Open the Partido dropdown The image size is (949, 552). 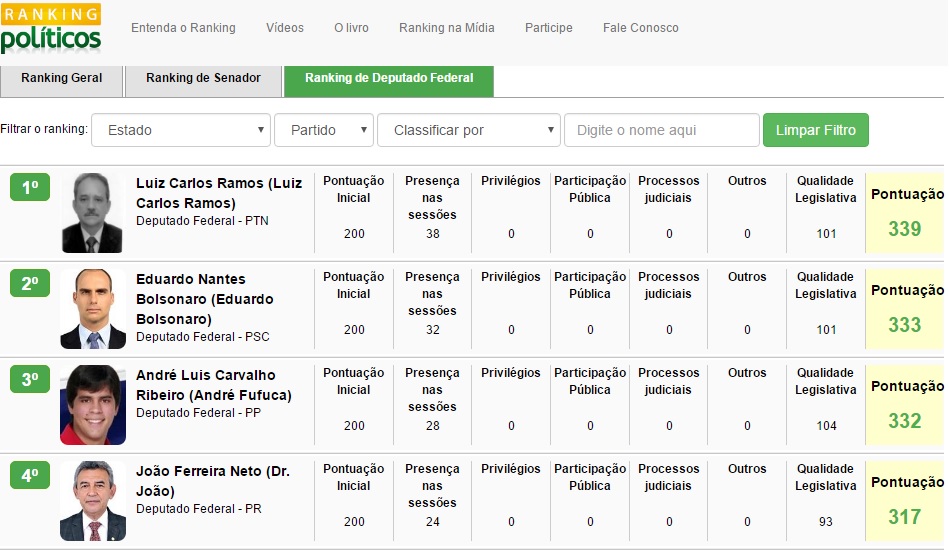point(324,130)
